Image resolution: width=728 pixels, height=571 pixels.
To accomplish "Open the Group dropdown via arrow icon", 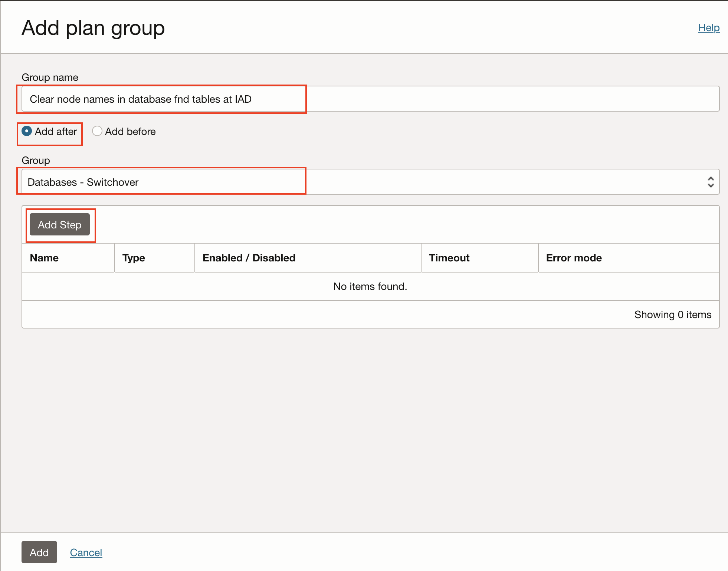I will point(710,182).
